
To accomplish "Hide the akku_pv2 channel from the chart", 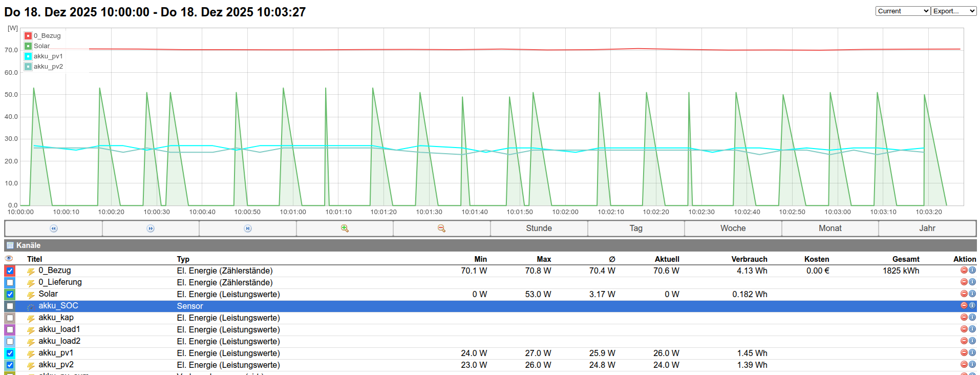I will 10,365.
